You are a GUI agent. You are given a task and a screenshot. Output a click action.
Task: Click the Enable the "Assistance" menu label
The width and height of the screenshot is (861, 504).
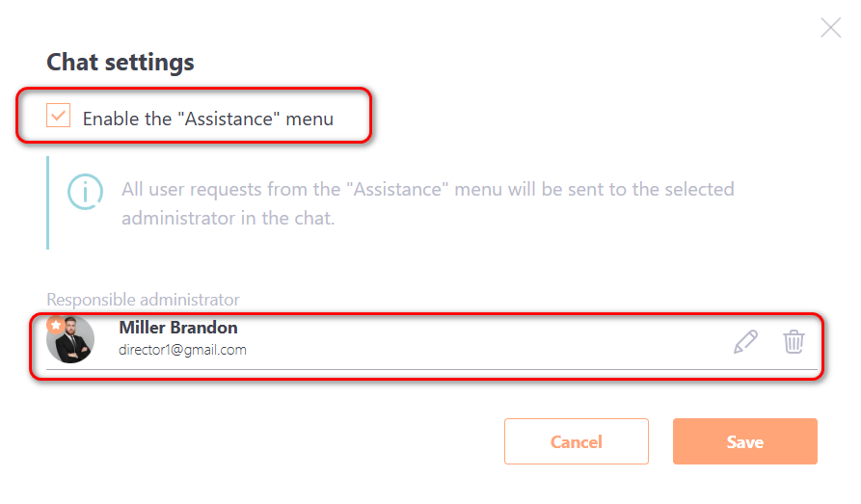click(207, 119)
